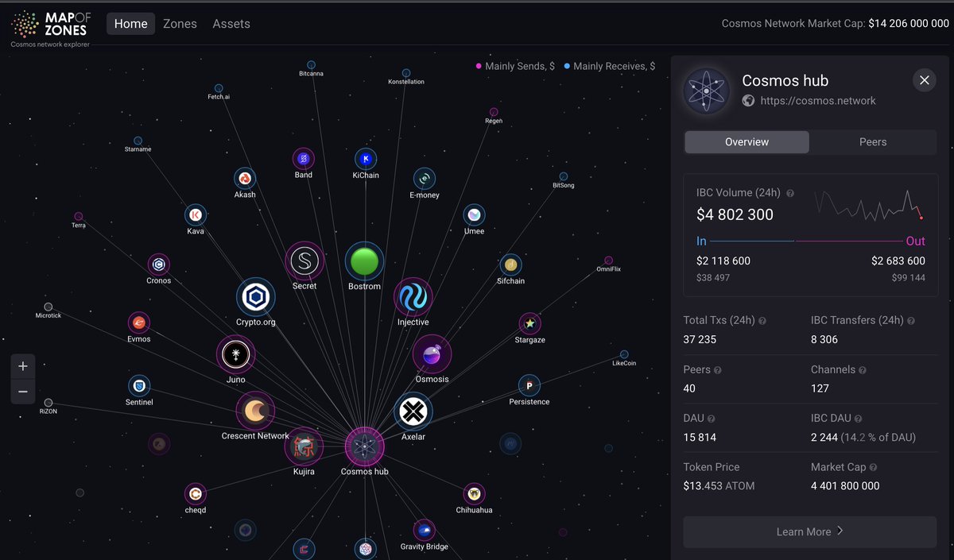Select the Secret zone node

coord(304,261)
